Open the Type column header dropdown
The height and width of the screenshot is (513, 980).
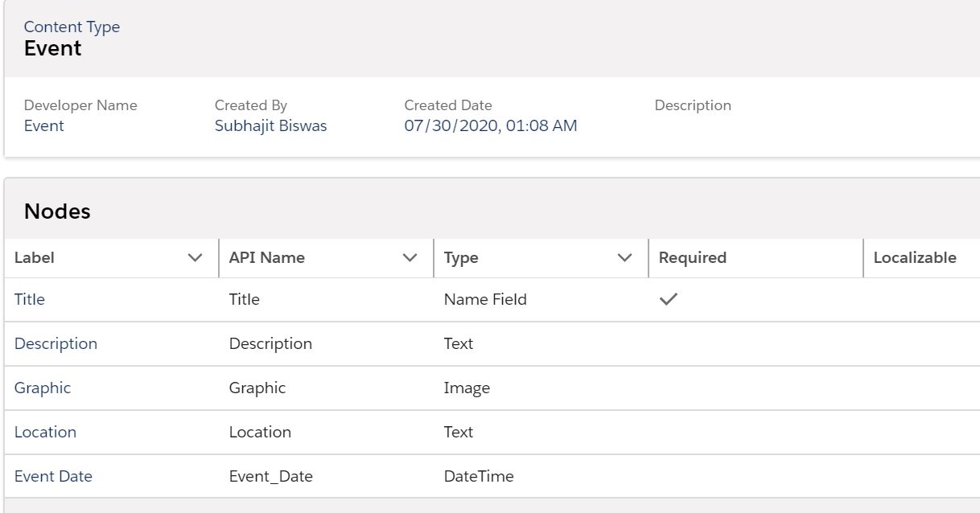pyautogui.click(x=624, y=257)
